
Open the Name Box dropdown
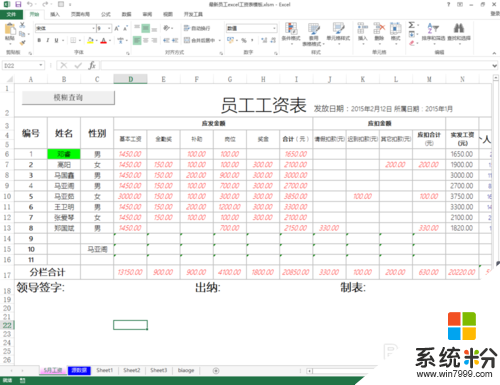[x=41, y=65]
